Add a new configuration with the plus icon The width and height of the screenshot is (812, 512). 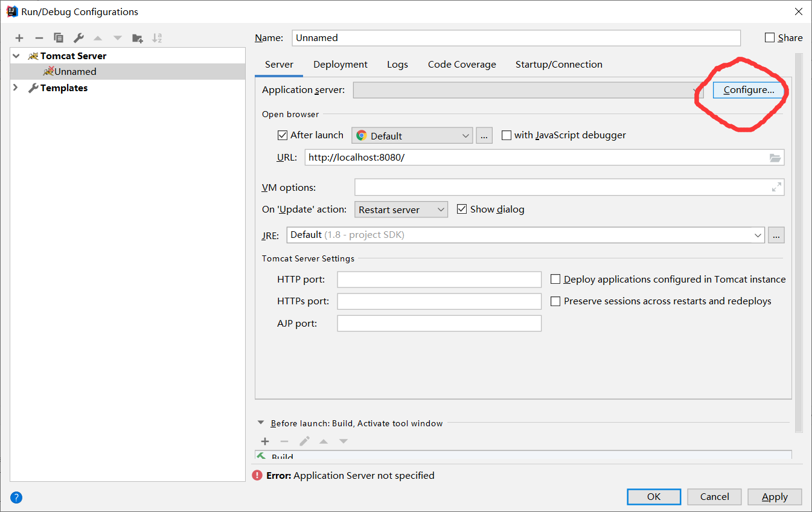(x=19, y=38)
